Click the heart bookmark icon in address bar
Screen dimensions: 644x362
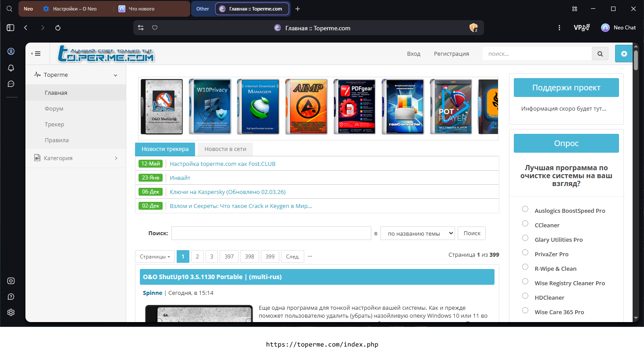pyautogui.click(x=155, y=28)
